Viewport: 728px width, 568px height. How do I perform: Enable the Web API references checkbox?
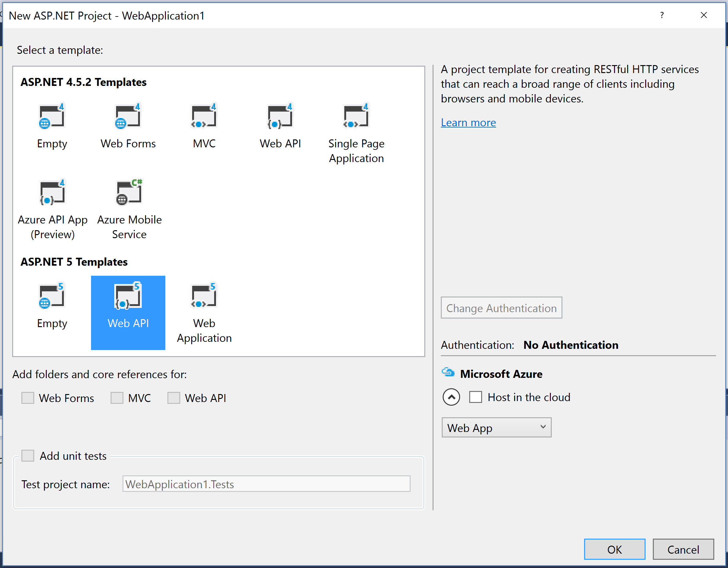174,397
